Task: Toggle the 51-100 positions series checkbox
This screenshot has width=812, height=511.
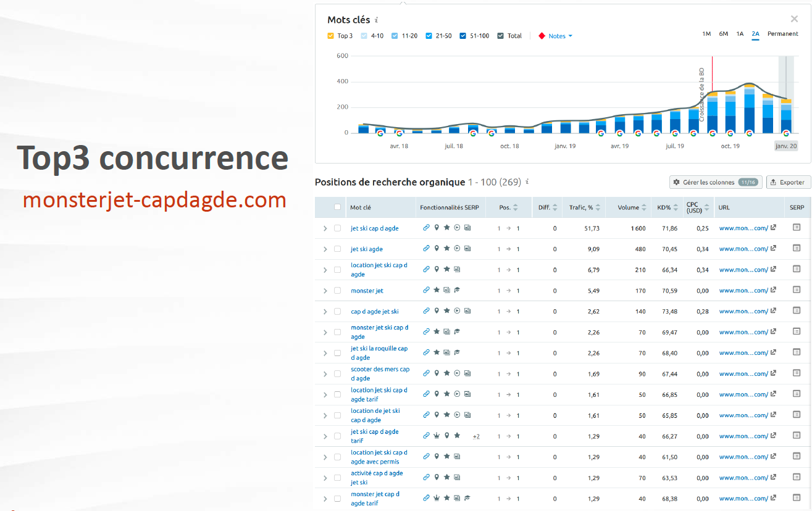Action: [x=463, y=36]
